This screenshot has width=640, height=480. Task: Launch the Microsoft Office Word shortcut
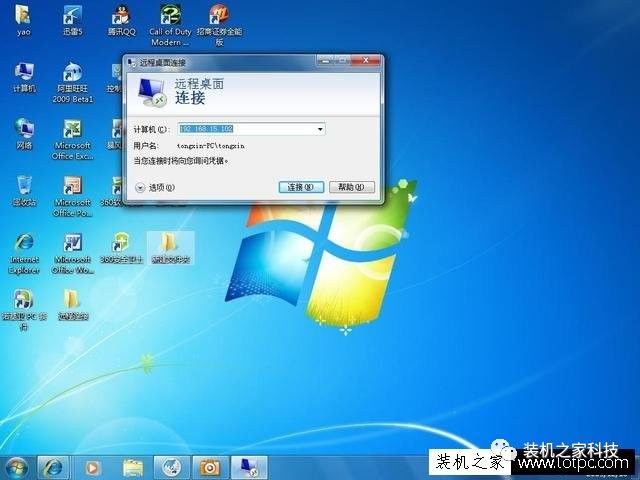[x=73, y=253]
